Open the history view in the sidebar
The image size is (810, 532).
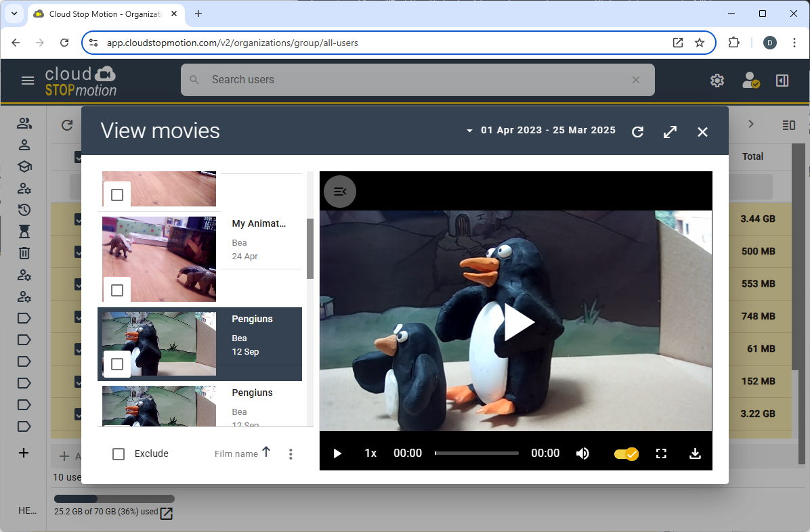pos(24,210)
